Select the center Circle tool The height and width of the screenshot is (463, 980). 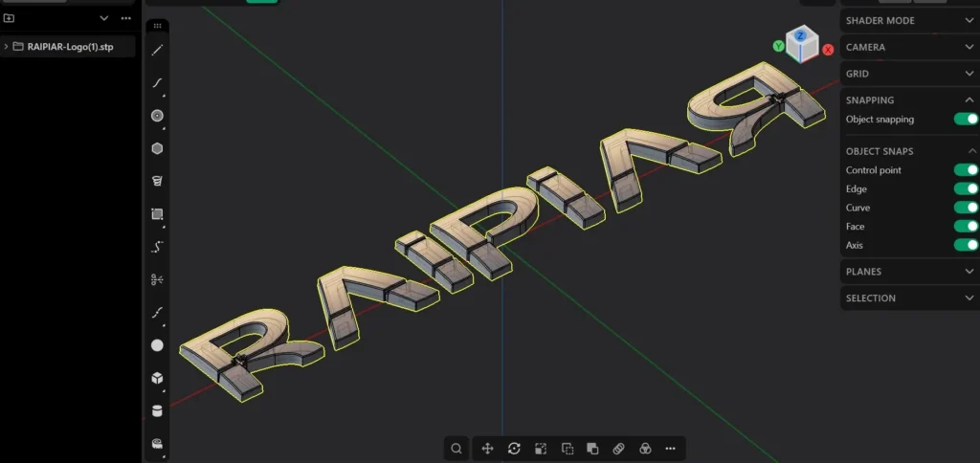tap(158, 116)
